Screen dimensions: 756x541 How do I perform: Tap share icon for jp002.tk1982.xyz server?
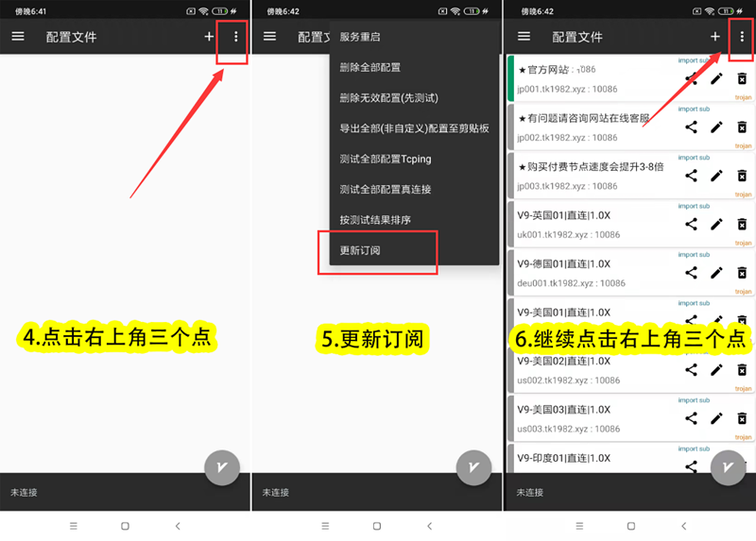692,127
